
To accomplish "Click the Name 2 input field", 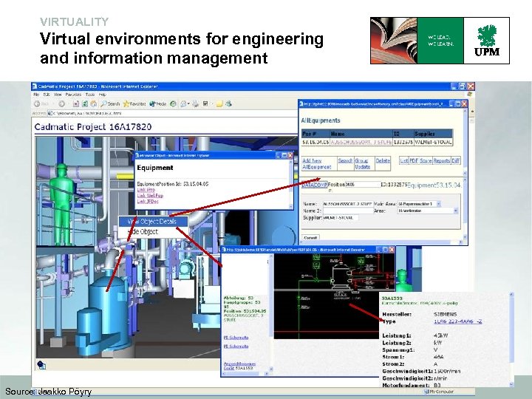I will click(348, 211).
